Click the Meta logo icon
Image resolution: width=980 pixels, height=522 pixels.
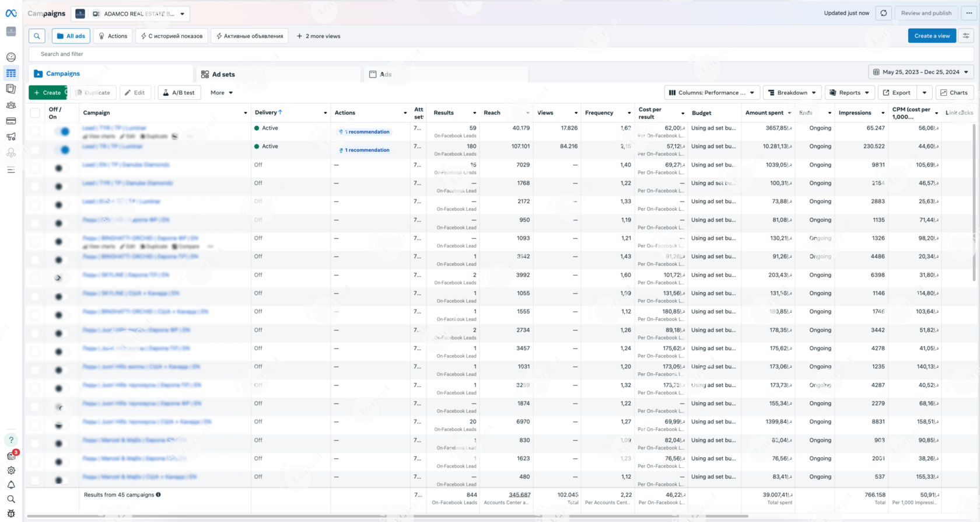[x=11, y=13]
